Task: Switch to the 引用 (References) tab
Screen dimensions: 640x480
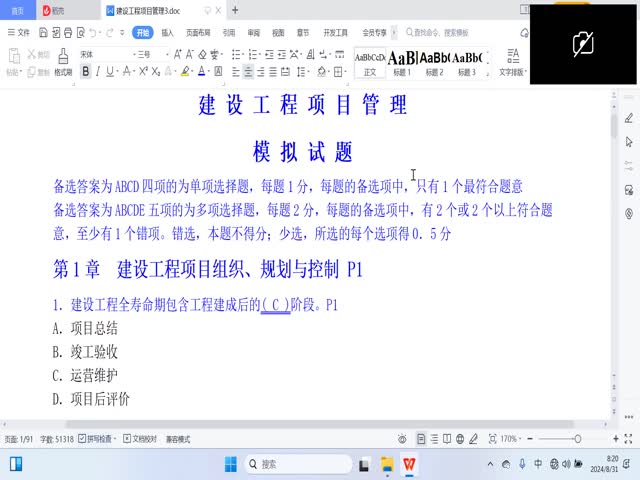Action: tap(229, 33)
